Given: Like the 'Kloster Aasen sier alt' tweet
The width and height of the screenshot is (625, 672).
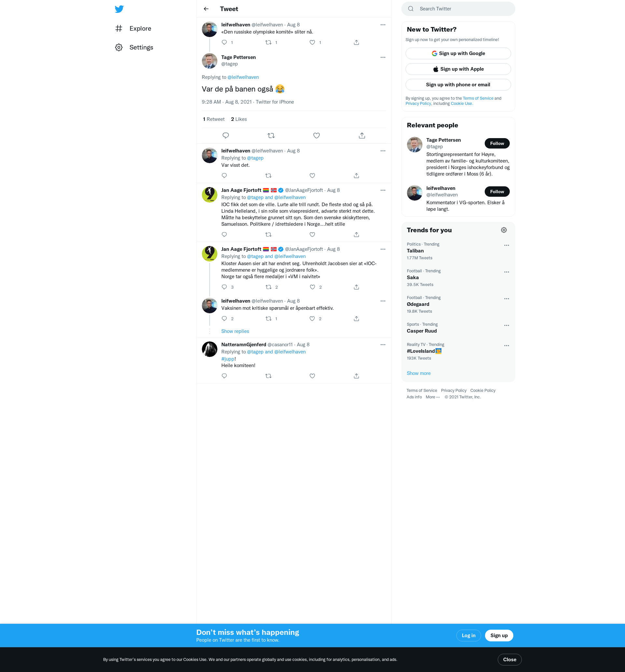Looking at the screenshot, I should click(x=312, y=287).
